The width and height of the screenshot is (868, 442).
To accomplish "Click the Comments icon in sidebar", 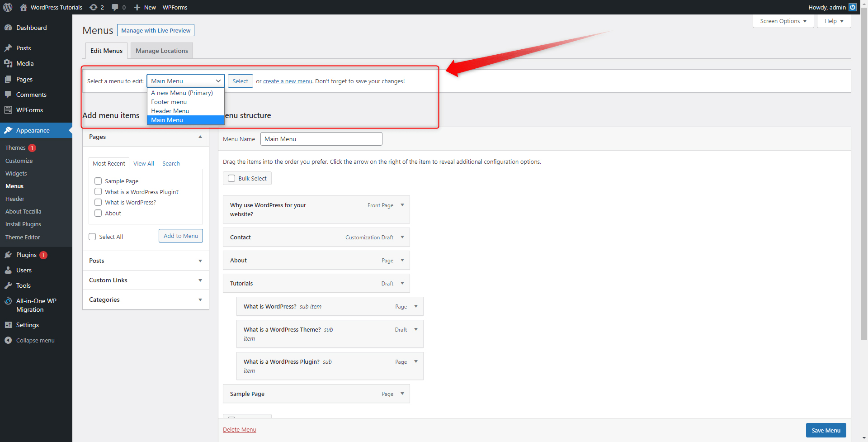I will [x=8, y=95].
